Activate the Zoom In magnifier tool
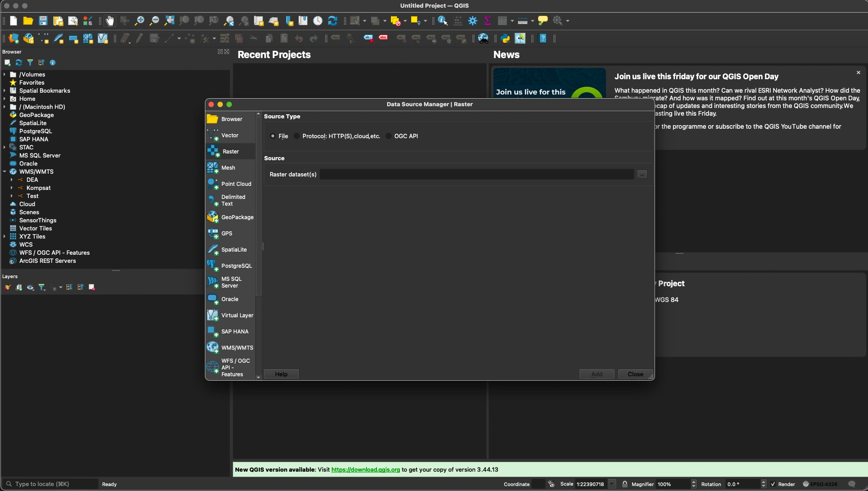The height and width of the screenshot is (491, 868). click(140, 21)
